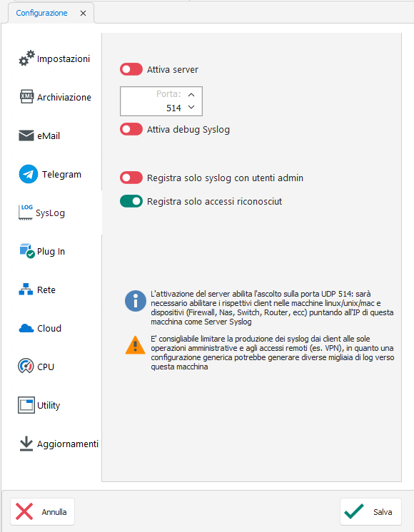Viewport: 414px width, 532px height.
Task: Open the Utility window icon
Action: [26, 405]
